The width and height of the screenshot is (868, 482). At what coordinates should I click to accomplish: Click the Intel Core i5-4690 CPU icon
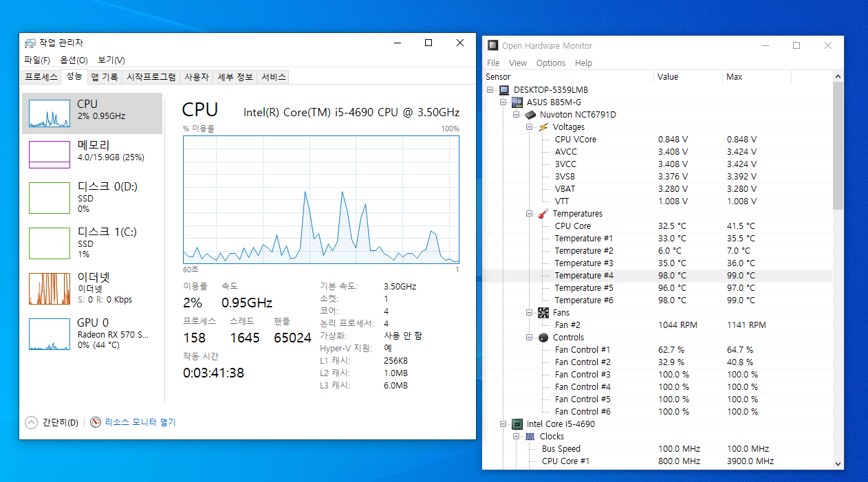click(x=517, y=424)
